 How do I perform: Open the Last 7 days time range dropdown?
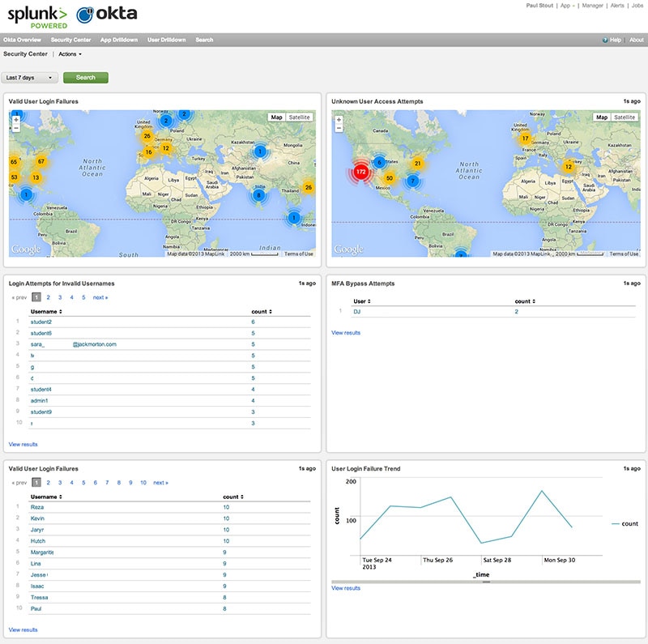[x=31, y=78]
